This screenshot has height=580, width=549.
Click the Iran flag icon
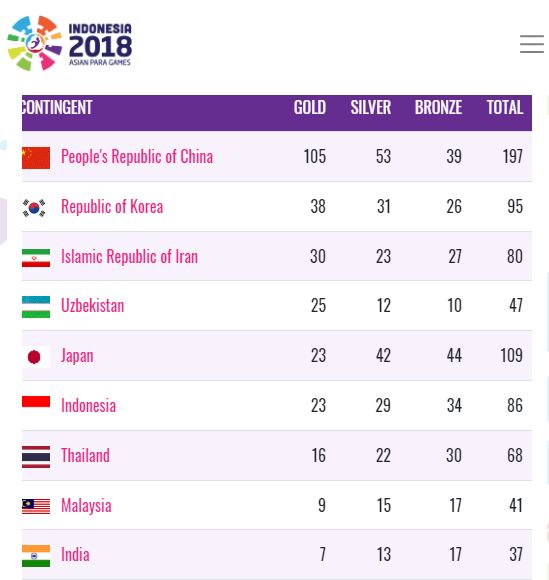(x=36, y=258)
